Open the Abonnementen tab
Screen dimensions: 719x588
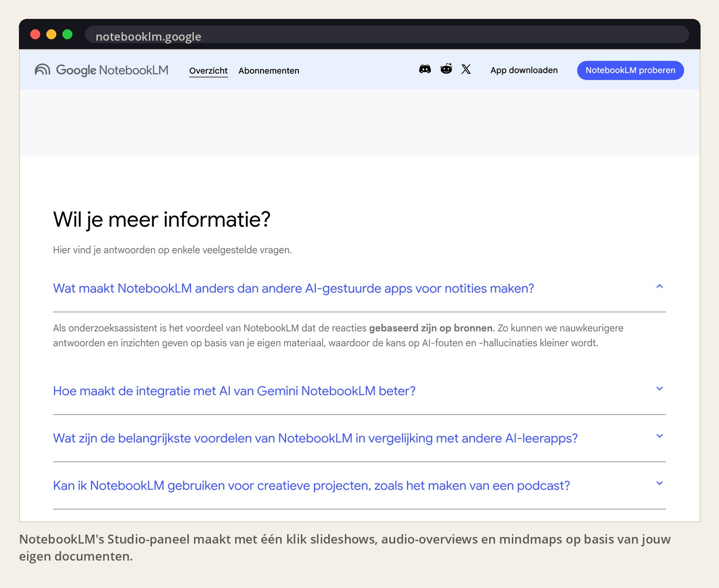[269, 70]
